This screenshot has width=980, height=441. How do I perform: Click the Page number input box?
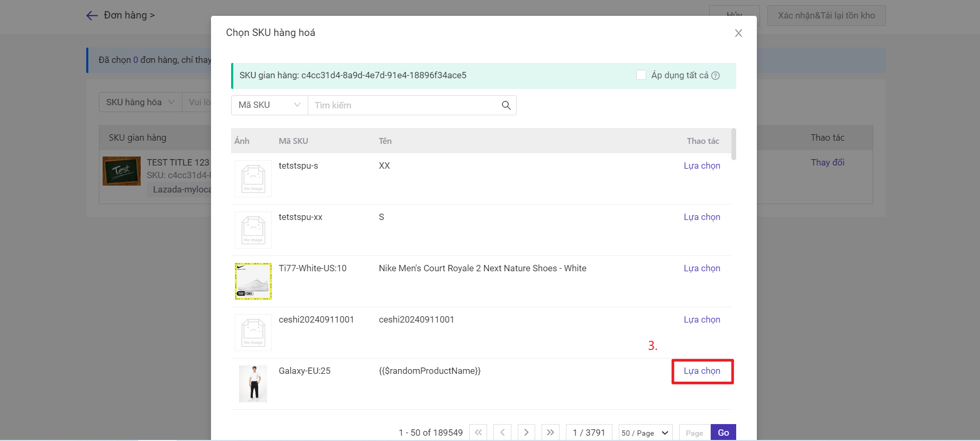click(x=694, y=433)
